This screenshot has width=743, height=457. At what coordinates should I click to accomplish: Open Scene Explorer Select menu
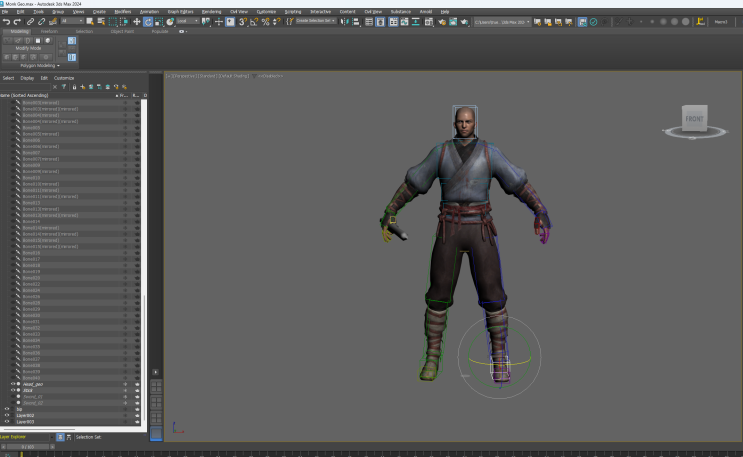(x=9, y=78)
